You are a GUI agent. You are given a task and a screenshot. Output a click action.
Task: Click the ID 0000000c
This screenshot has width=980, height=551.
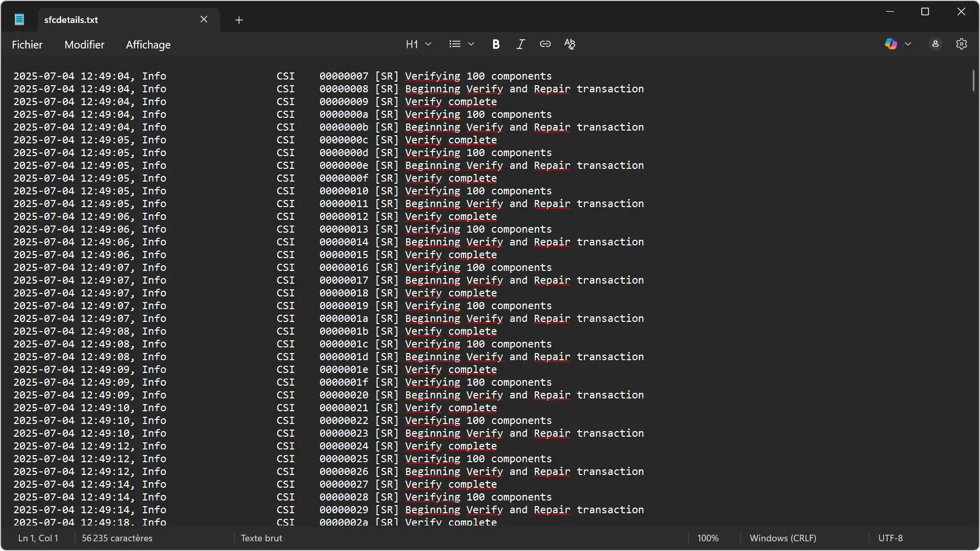344,140
